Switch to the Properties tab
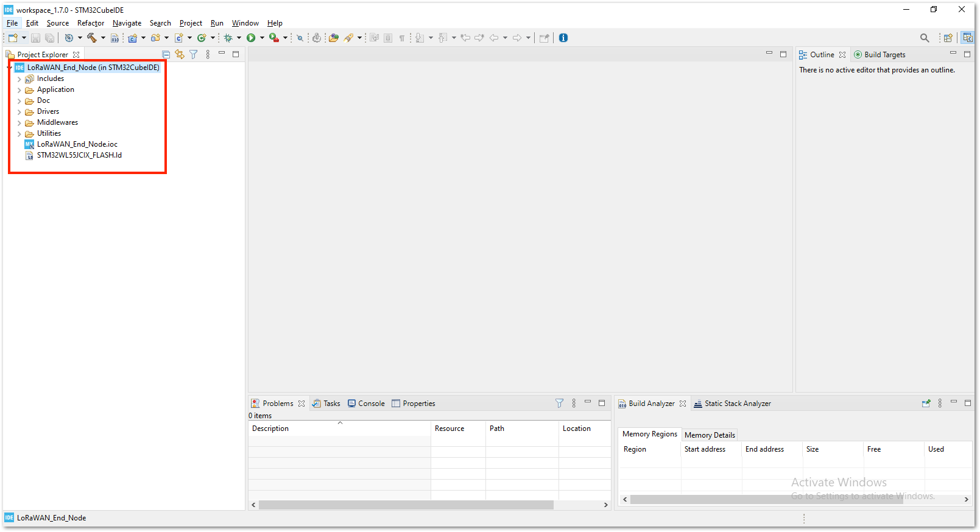Screen dimensions: 980x532 414,404
